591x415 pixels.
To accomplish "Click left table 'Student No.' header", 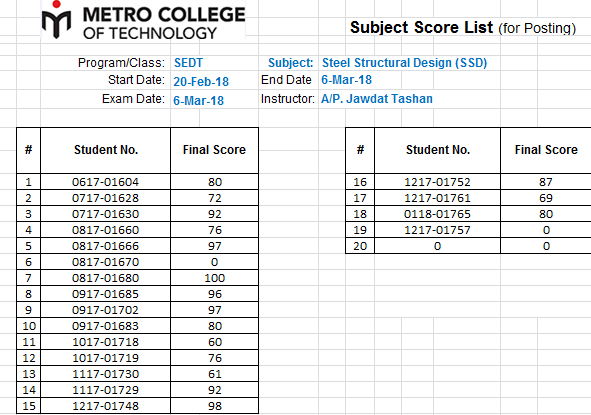I will (106, 150).
